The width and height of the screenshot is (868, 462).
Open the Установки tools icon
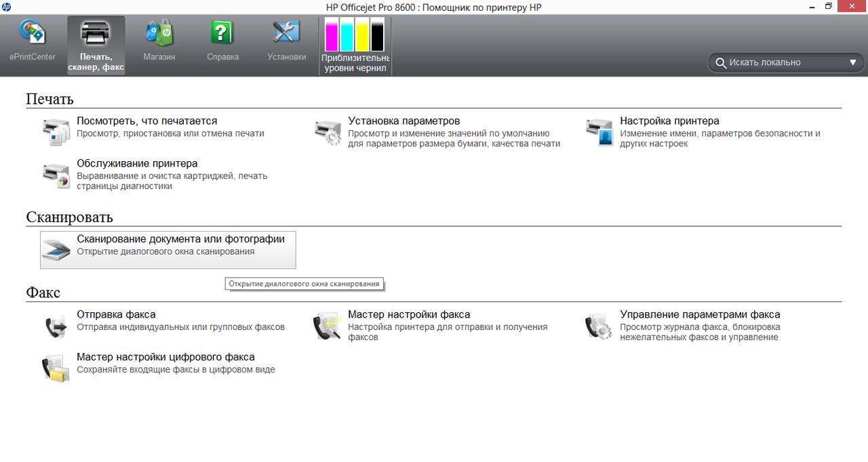[x=286, y=33]
